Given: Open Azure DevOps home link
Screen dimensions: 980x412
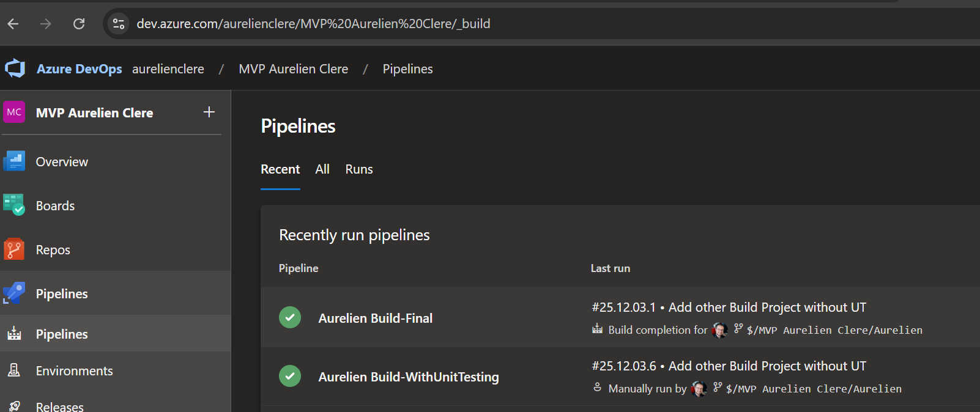Looking at the screenshot, I should click(x=80, y=69).
